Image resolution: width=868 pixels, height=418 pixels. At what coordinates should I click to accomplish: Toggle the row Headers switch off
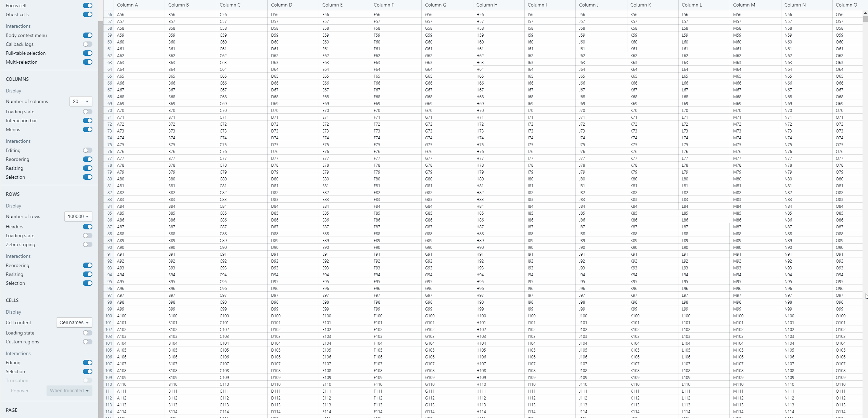tap(87, 227)
